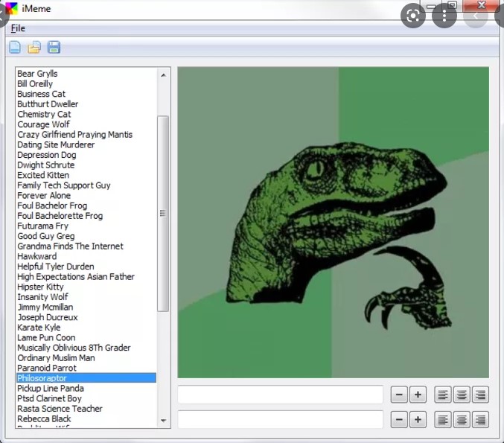Select Lame Pun Coon meme

[46, 337]
